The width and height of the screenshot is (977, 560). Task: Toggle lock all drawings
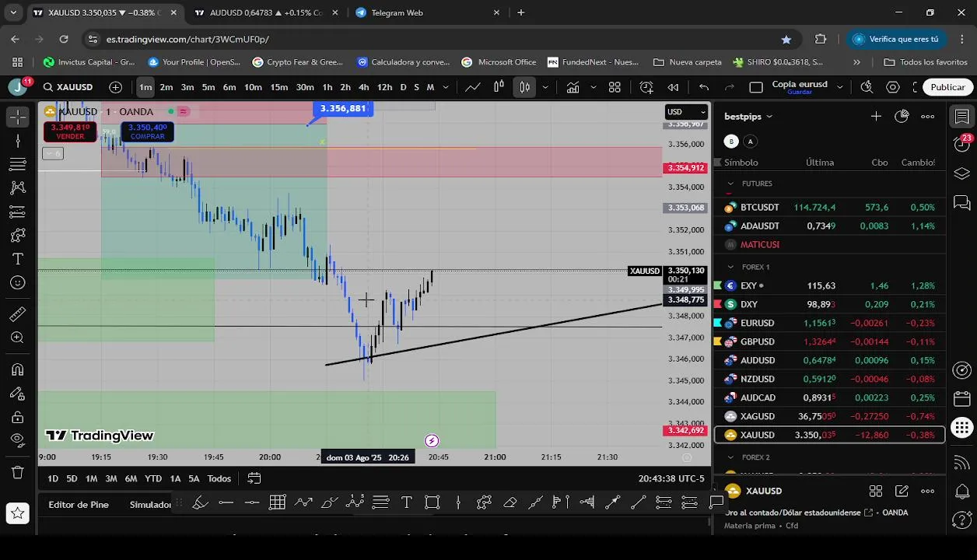(x=18, y=417)
